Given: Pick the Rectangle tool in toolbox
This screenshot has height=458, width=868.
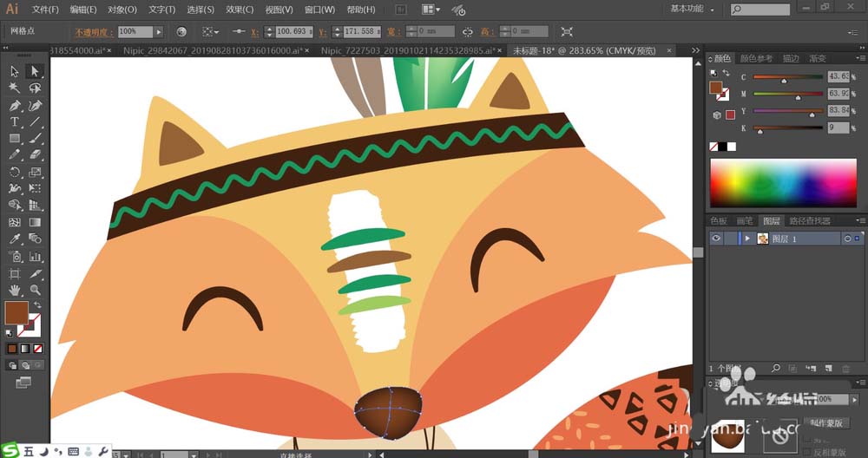Looking at the screenshot, I should click(x=15, y=139).
